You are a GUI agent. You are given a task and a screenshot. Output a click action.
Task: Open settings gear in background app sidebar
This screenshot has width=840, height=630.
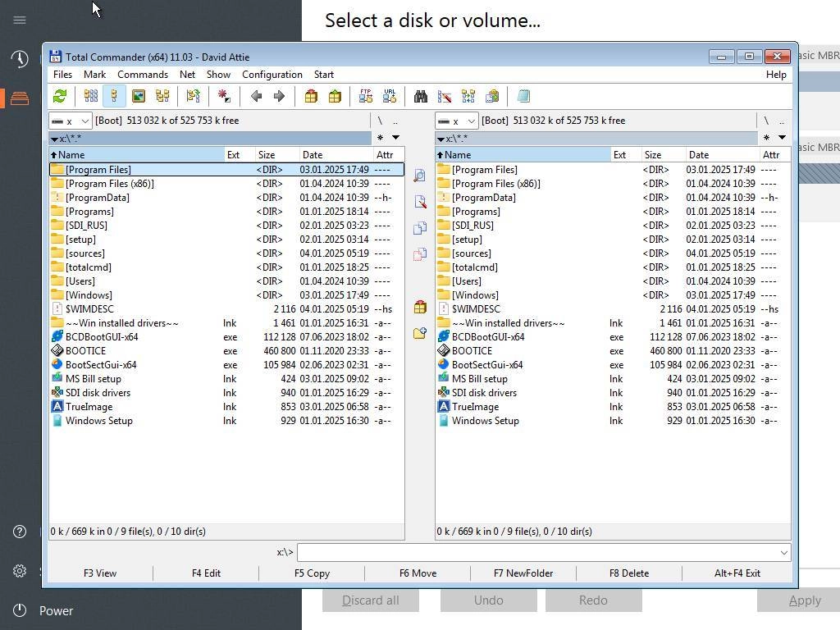[20, 571]
